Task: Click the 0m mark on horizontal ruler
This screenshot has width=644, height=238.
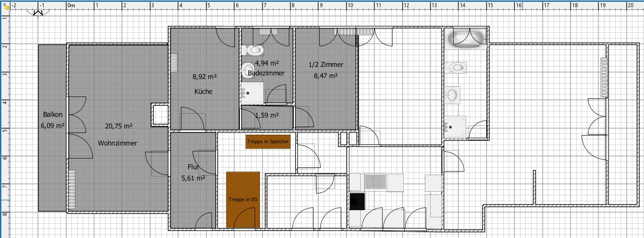Action: (x=71, y=6)
